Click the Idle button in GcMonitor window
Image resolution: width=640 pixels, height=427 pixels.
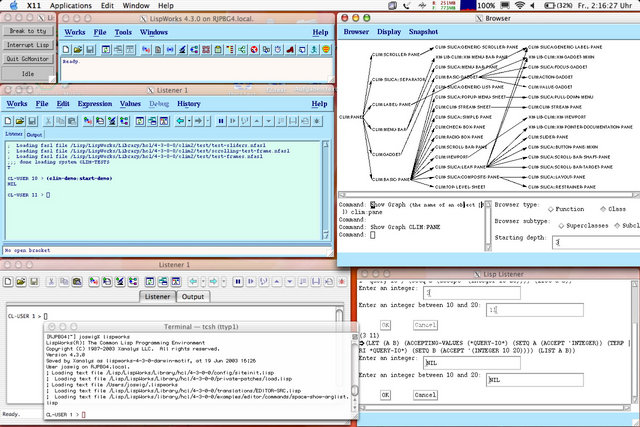coord(28,74)
